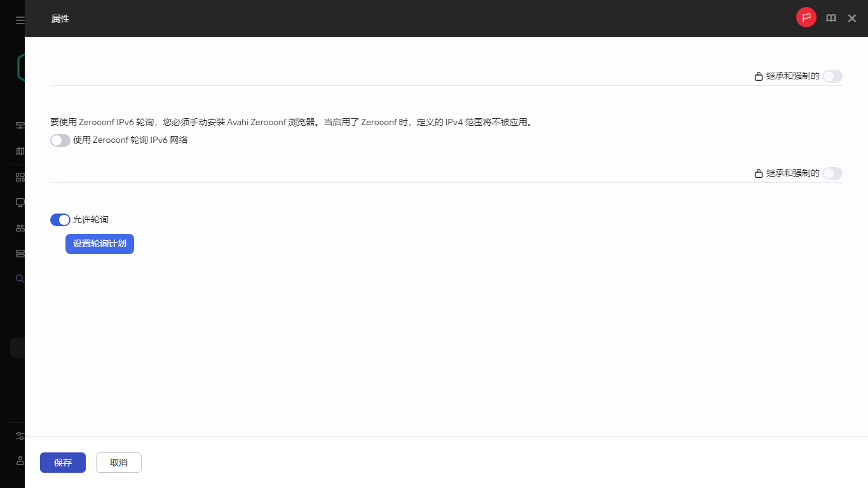Click the user account icon at sidebar bottom
This screenshot has height=488, width=868.
(x=20, y=461)
